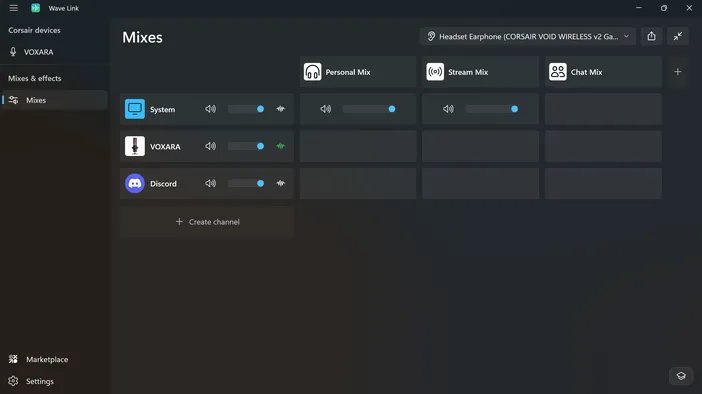
Task: Click the Wave Link app logo
Action: coord(35,8)
